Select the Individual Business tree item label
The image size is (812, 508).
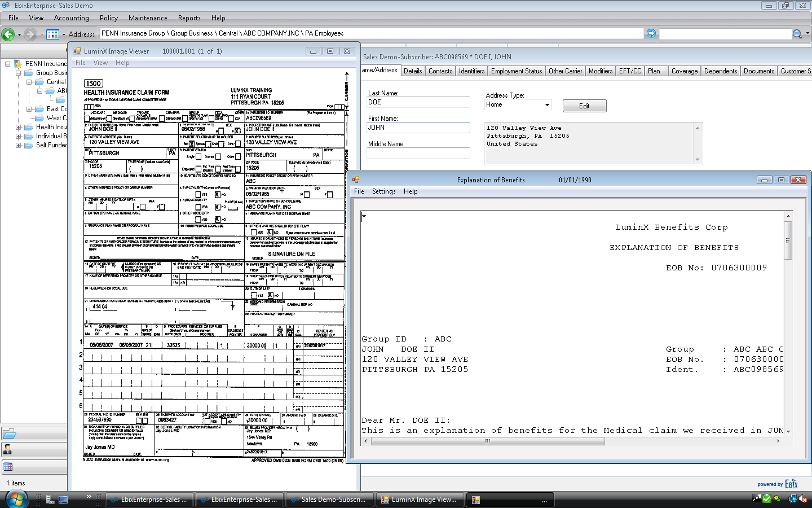click(51, 136)
